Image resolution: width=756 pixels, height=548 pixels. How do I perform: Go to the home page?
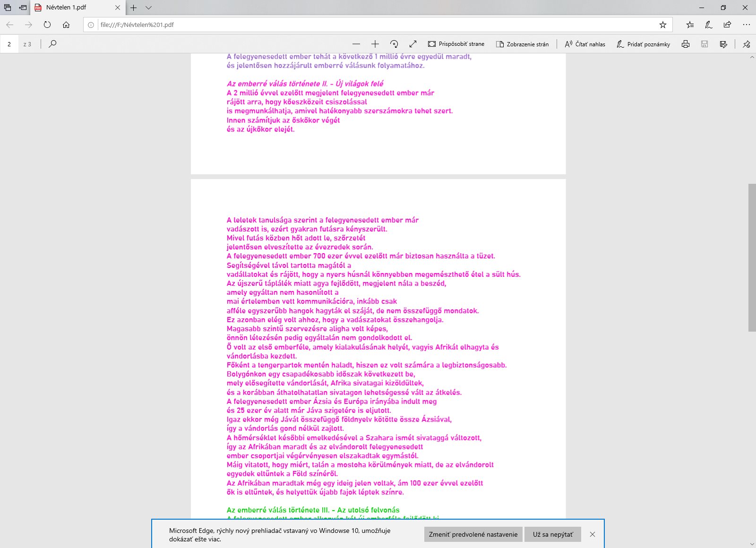click(x=66, y=25)
